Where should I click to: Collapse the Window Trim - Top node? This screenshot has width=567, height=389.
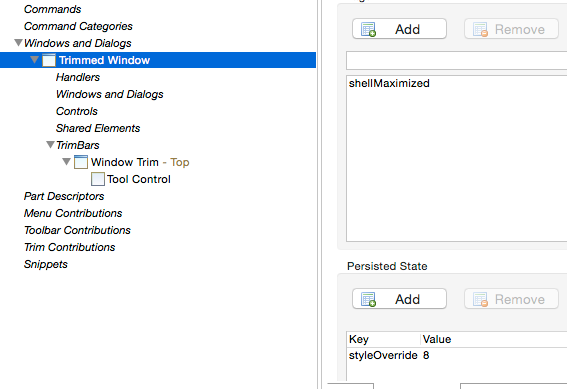66,161
